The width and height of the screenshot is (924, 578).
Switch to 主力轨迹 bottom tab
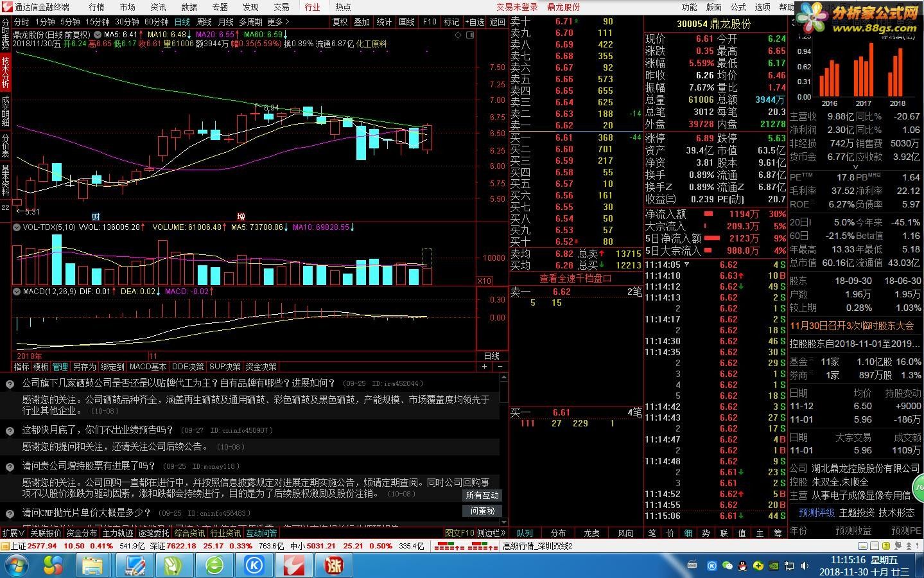118,533
